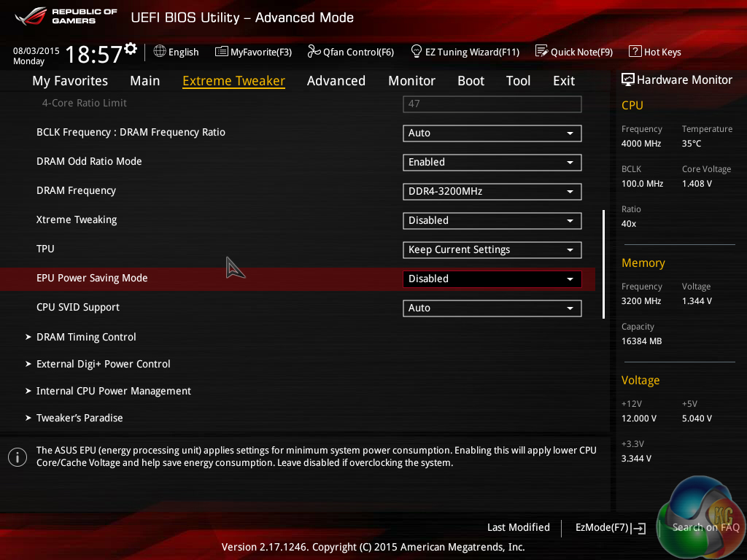Click Search on FAQ link
Image resolution: width=747 pixels, height=560 pixels.
705,528
